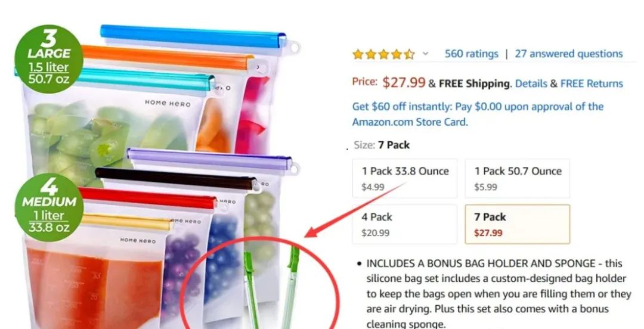The width and height of the screenshot is (644, 329).
Task: Select the 1 Pack 50.7 Ounce size option
Action: pos(518,179)
